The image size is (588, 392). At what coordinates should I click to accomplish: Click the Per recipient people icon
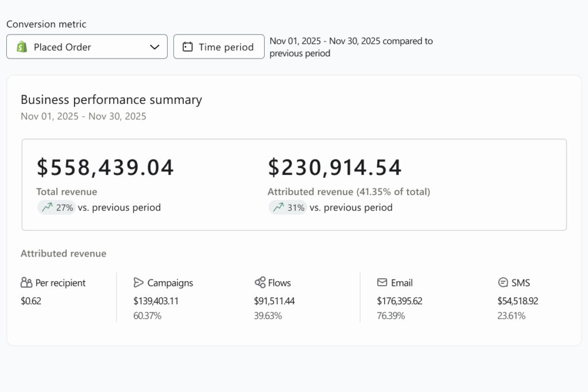click(x=26, y=282)
